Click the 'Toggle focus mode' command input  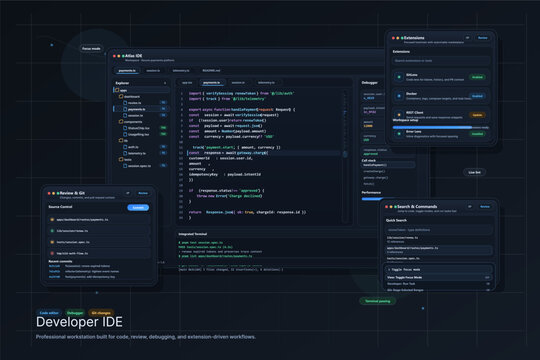click(x=439, y=269)
